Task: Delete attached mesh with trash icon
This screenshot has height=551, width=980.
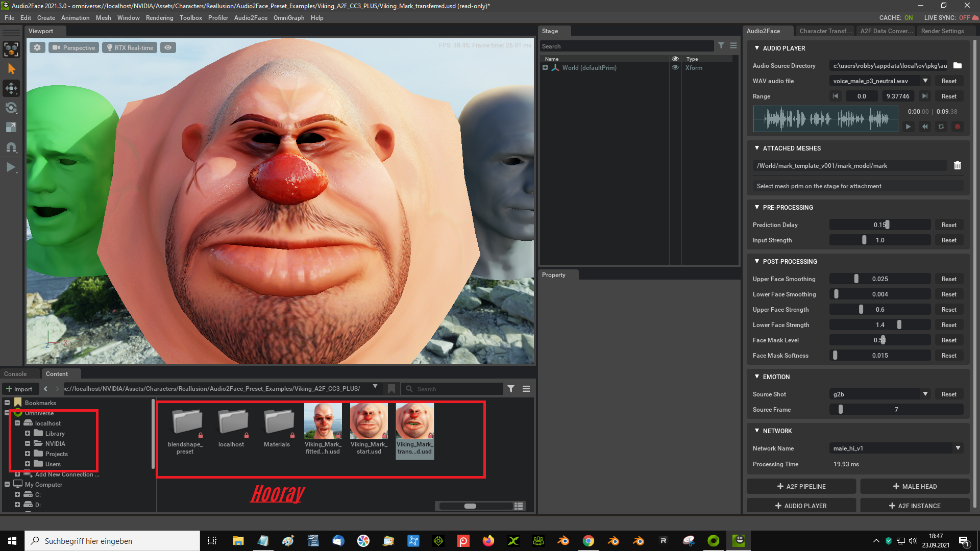Action: point(958,165)
